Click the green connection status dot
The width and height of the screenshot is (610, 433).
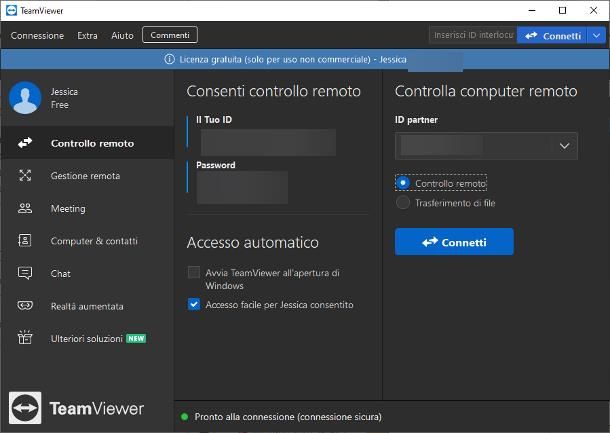184,417
